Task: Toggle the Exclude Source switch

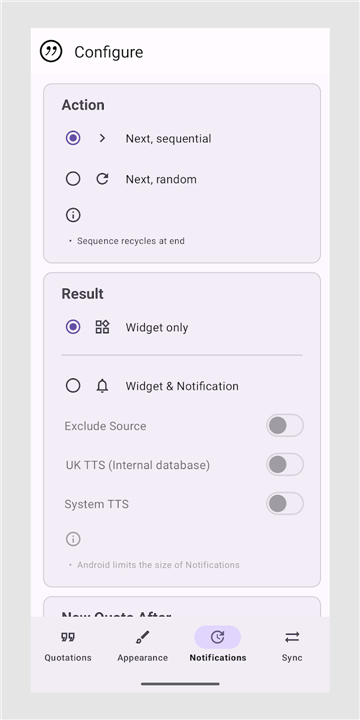Action: click(x=285, y=426)
